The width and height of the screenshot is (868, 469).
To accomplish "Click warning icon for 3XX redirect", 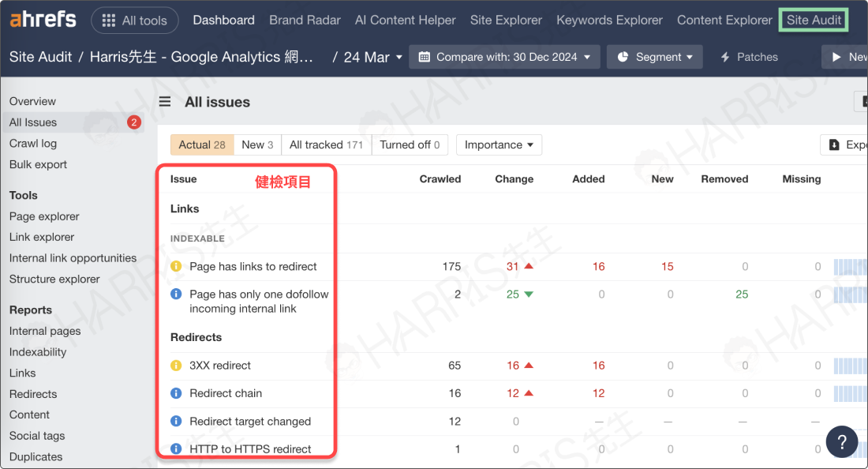I will coord(176,366).
